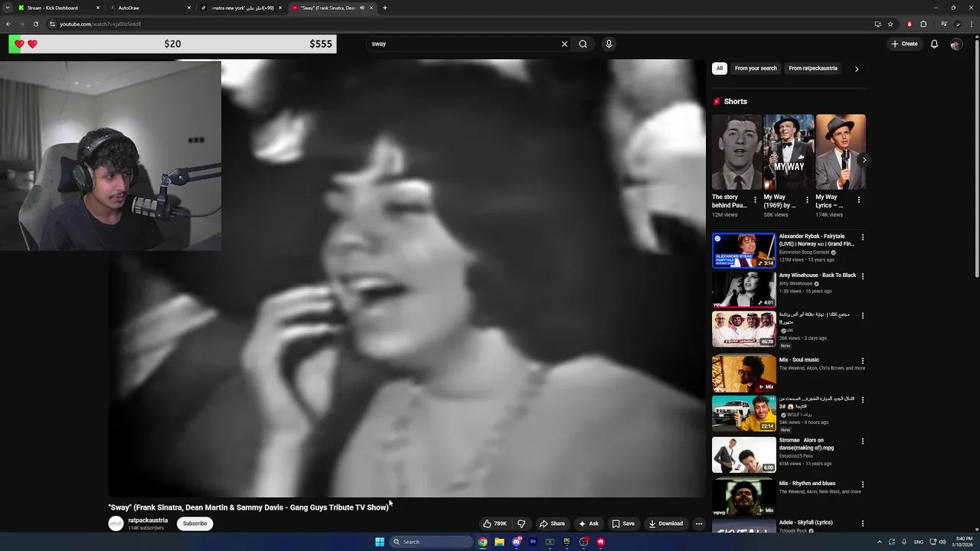Show next Shorts with chevron
Screen dimensions: 980x551
click(x=864, y=160)
